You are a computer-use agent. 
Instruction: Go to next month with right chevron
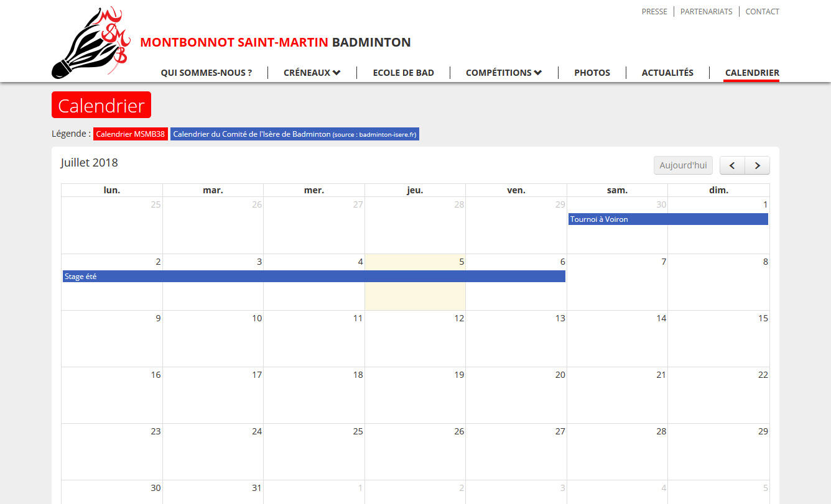(x=757, y=165)
